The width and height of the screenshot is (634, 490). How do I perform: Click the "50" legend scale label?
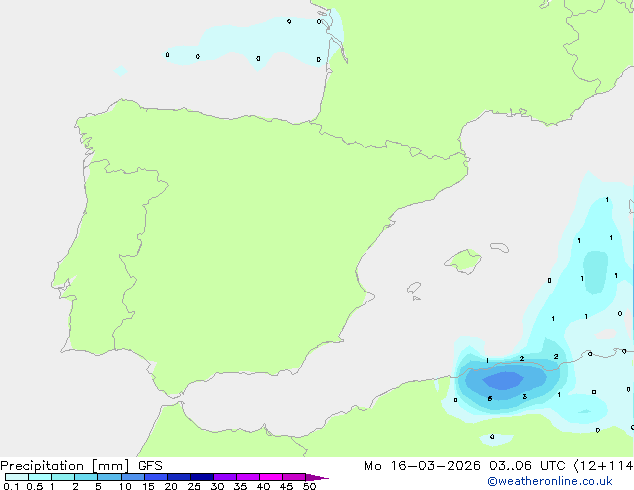pos(309,486)
